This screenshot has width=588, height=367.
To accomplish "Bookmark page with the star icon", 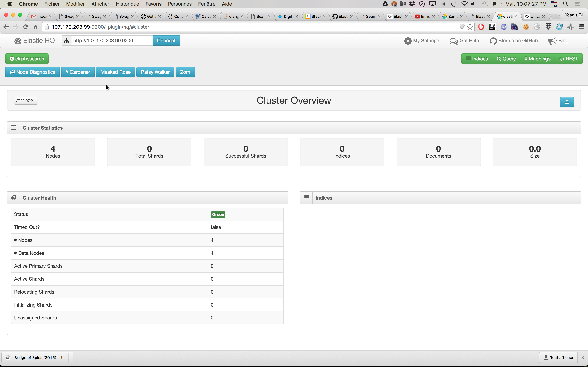I will click(x=470, y=27).
